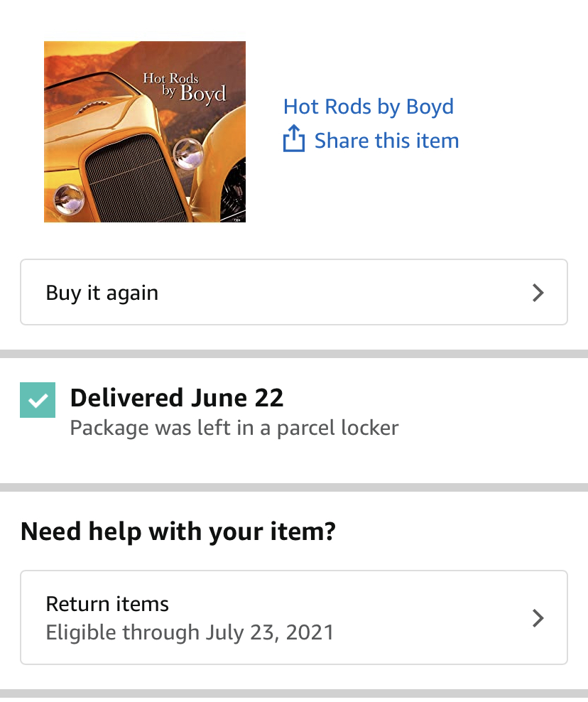Tap the Buy it again button

point(294,292)
